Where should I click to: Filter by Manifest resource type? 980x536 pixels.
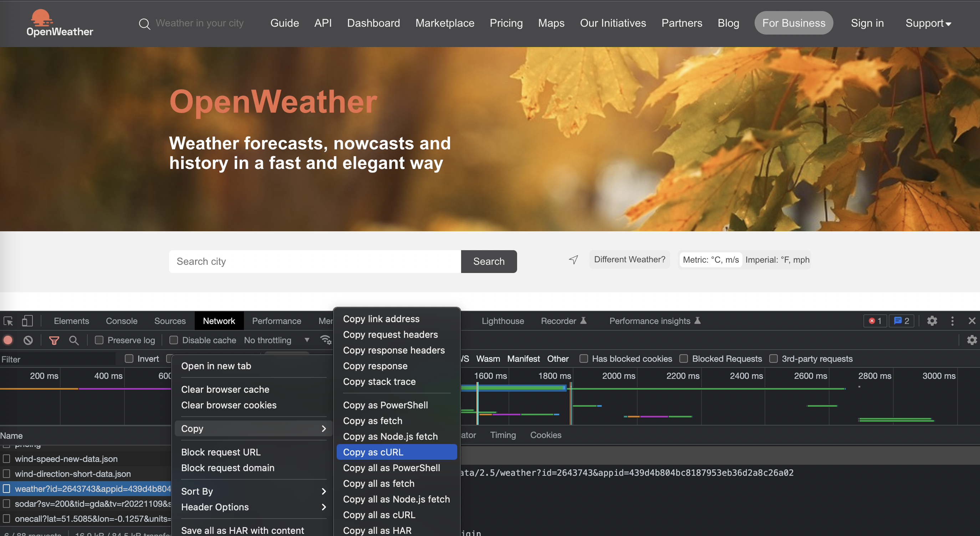[x=524, y=359]
